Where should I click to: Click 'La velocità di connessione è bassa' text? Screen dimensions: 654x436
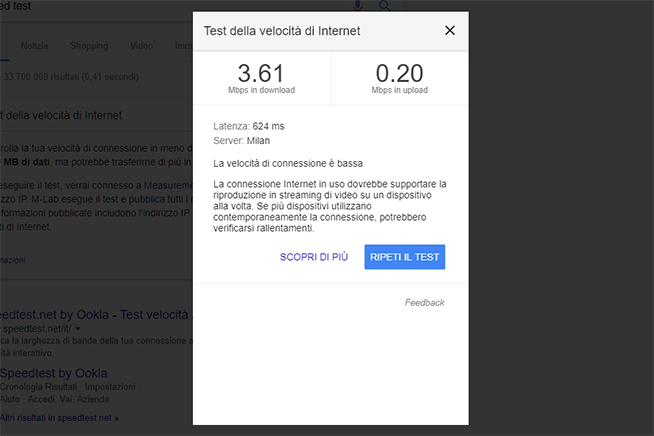click(x=288, y=163)
